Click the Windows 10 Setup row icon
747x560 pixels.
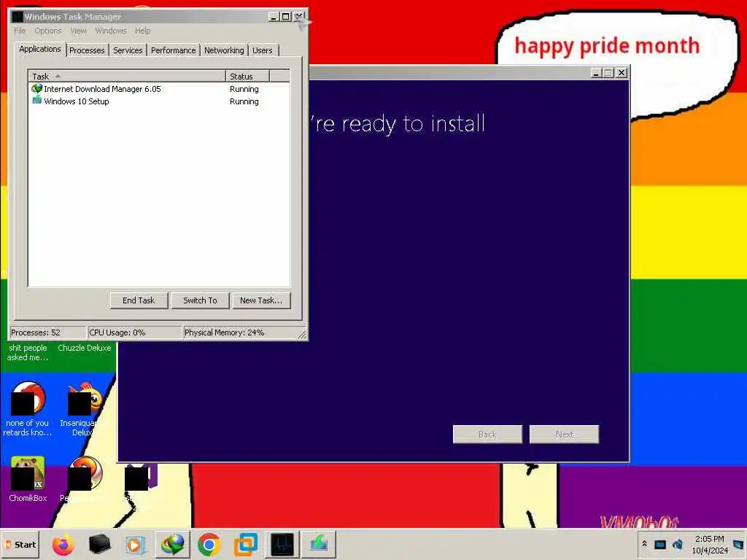click(36, 101)
